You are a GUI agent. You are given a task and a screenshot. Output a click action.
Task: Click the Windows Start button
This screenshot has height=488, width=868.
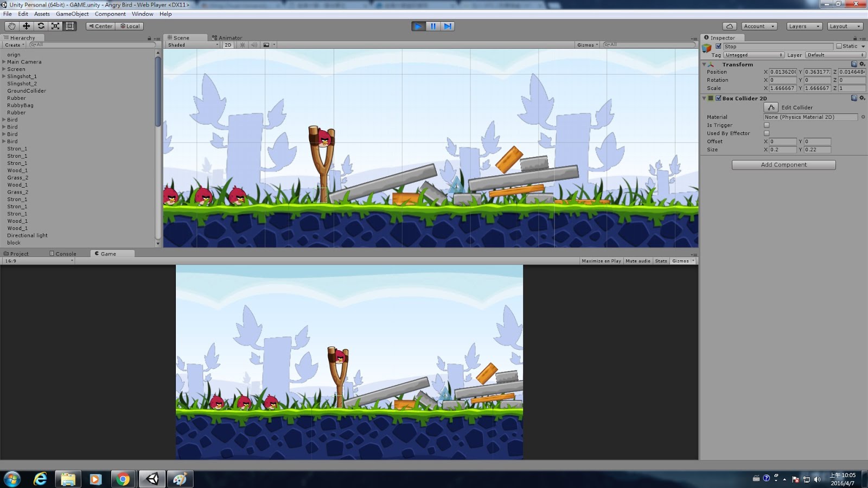pos(12,479)
